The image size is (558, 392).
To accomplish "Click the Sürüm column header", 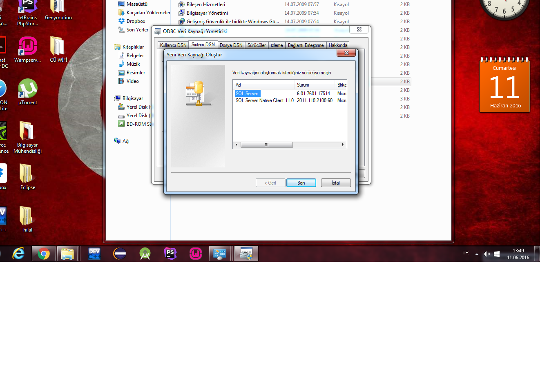I will [315, 85].
